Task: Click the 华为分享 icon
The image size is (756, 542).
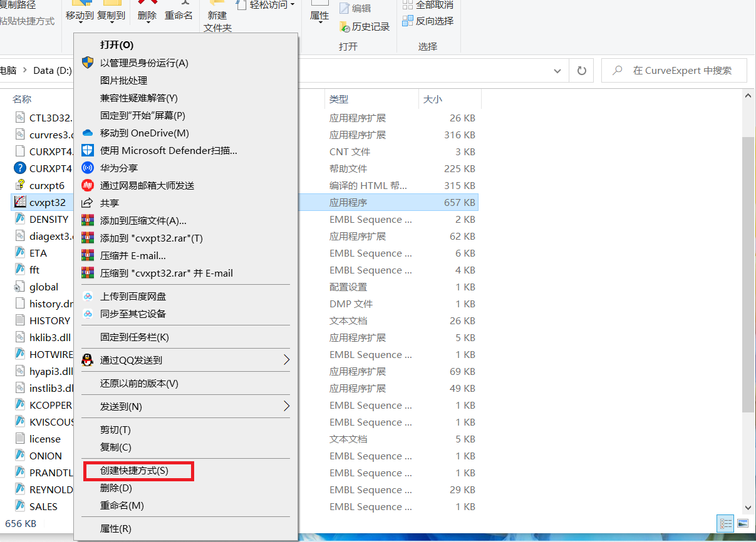Action: click(x=88, y=168)
